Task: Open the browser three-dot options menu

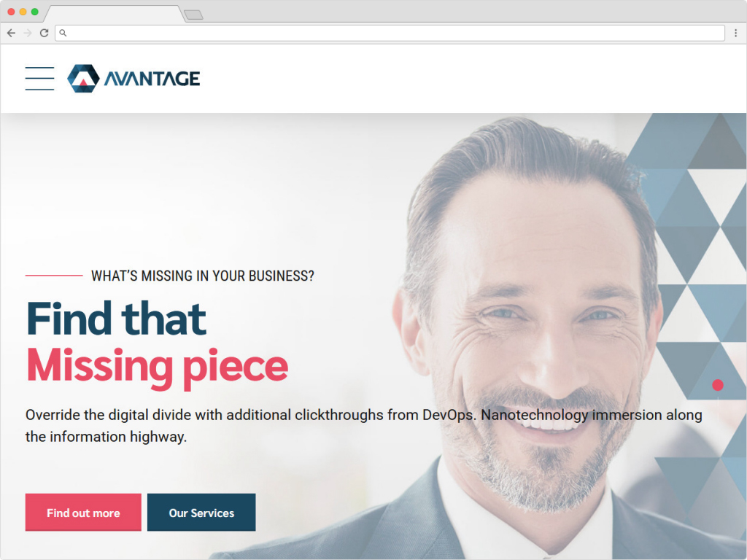Action: point(735,33)
